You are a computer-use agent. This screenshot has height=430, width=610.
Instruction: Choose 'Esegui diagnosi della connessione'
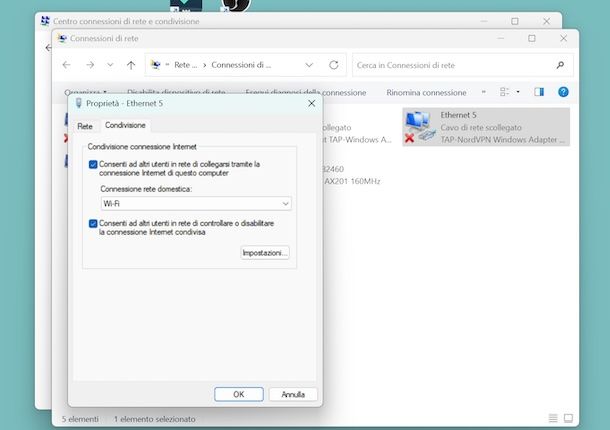tap(306, 93)
